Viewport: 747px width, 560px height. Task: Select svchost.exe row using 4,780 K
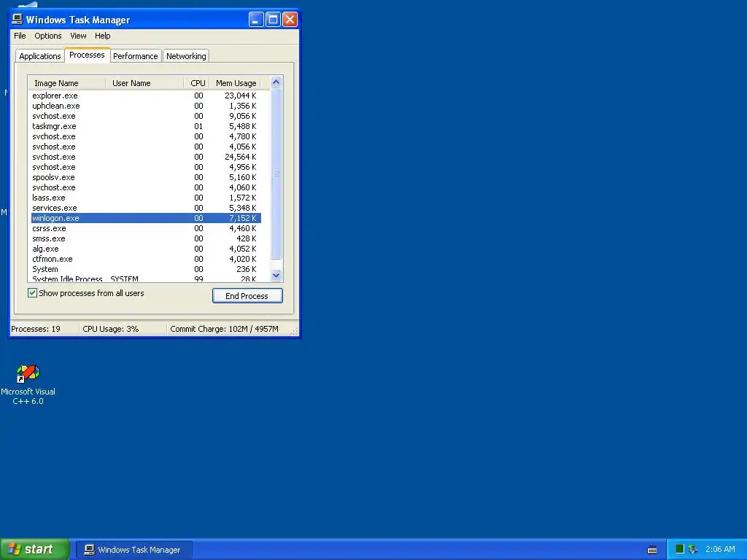tap(146, 136)
